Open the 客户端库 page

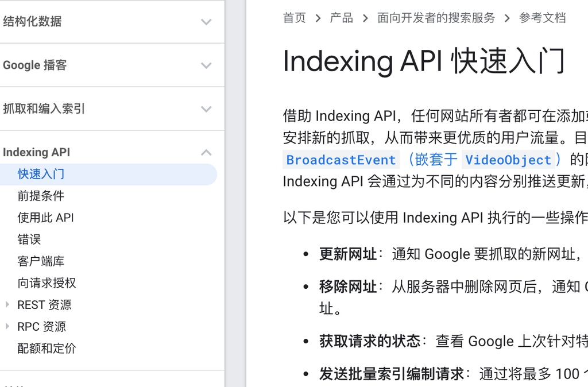[x=40, y=261]
